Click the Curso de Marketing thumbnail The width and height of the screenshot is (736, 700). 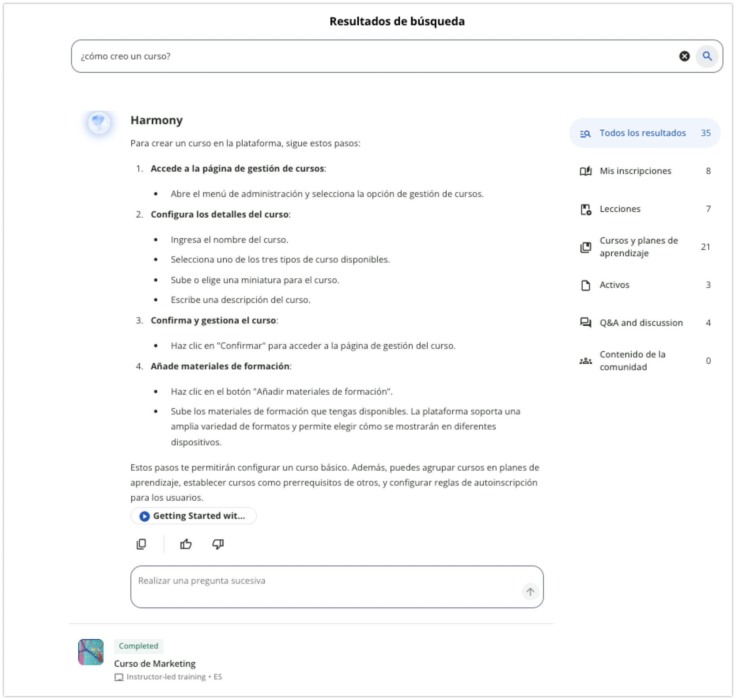coord(91,652)
